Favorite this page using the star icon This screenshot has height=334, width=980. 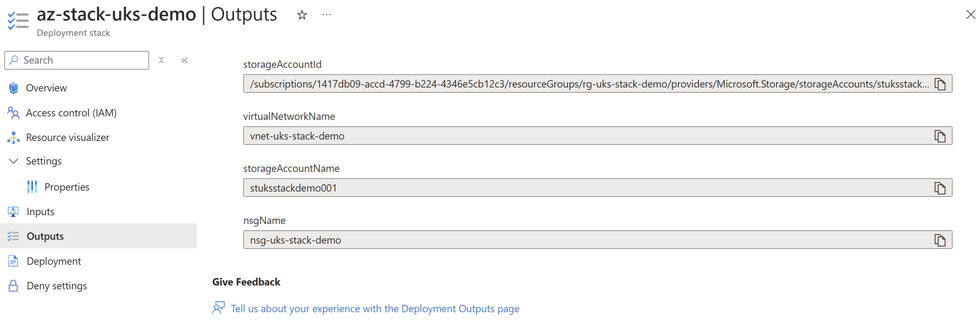point(301,15)
